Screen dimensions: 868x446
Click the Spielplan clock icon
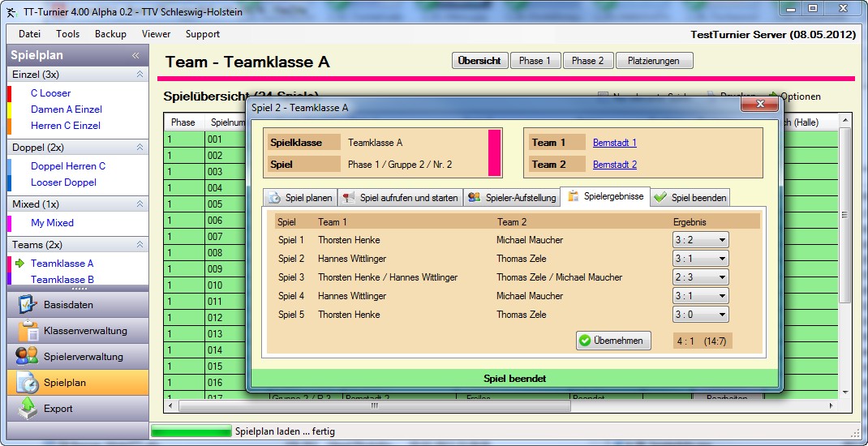[x=28, y=383]
